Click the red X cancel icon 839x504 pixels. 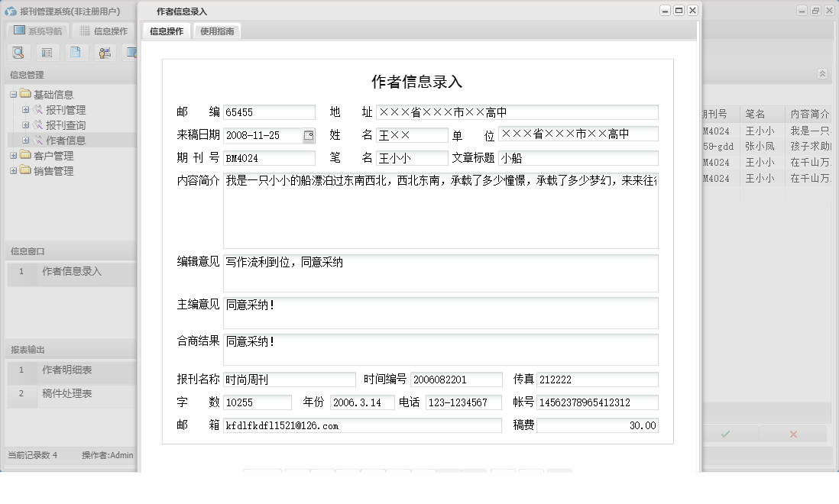click(x=793, y=434)
